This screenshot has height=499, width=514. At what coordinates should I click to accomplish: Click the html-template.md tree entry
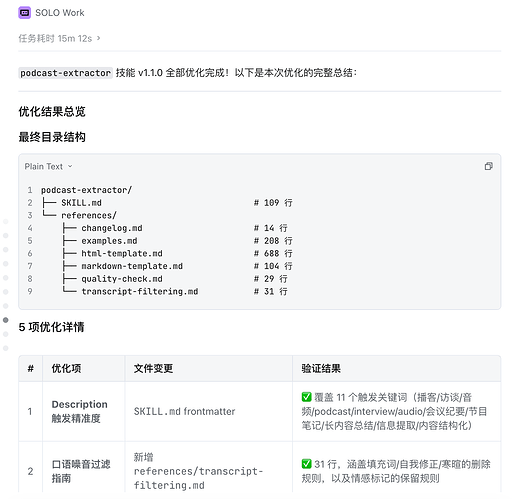tap(122, 253)
